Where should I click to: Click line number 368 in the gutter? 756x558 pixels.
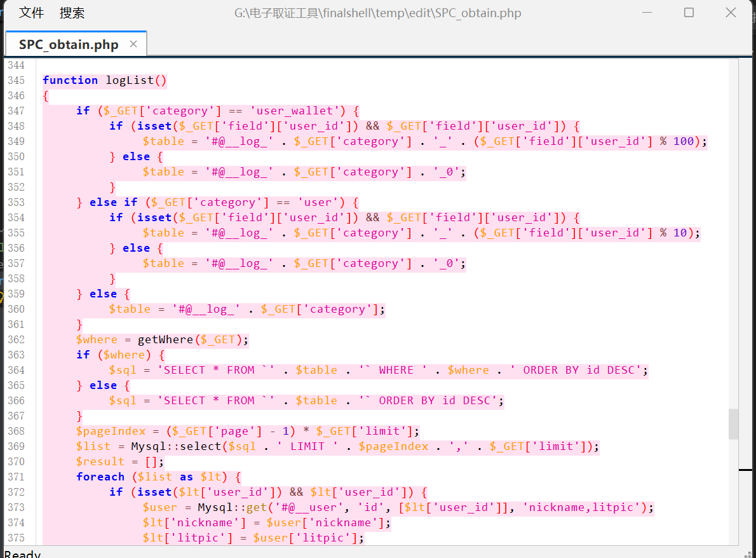coord(16,431)
